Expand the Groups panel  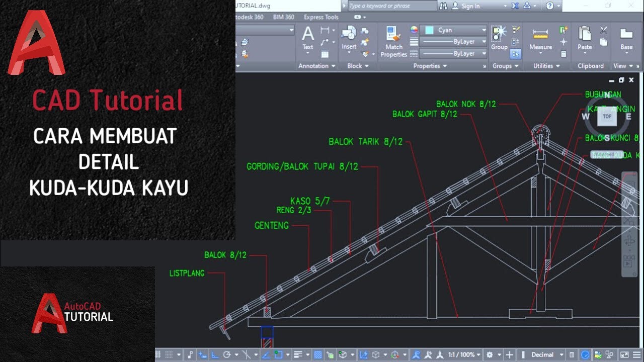pyautogui.click(x=505, y=66)
